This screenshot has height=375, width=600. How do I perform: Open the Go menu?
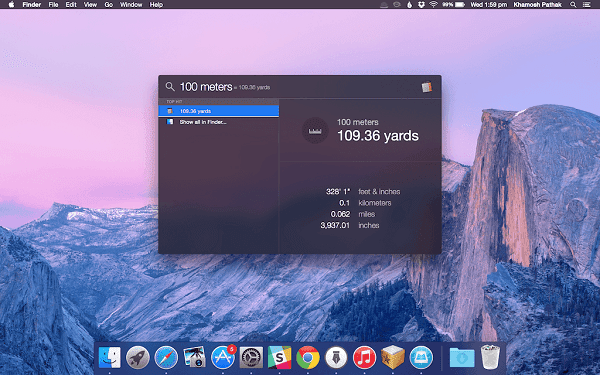(109, 5)
